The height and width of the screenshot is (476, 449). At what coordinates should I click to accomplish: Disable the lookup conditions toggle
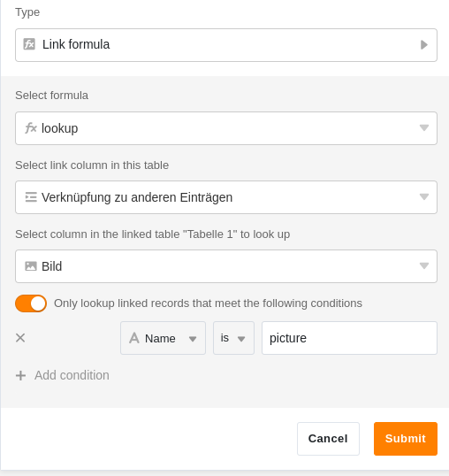(x=31, y=303)
